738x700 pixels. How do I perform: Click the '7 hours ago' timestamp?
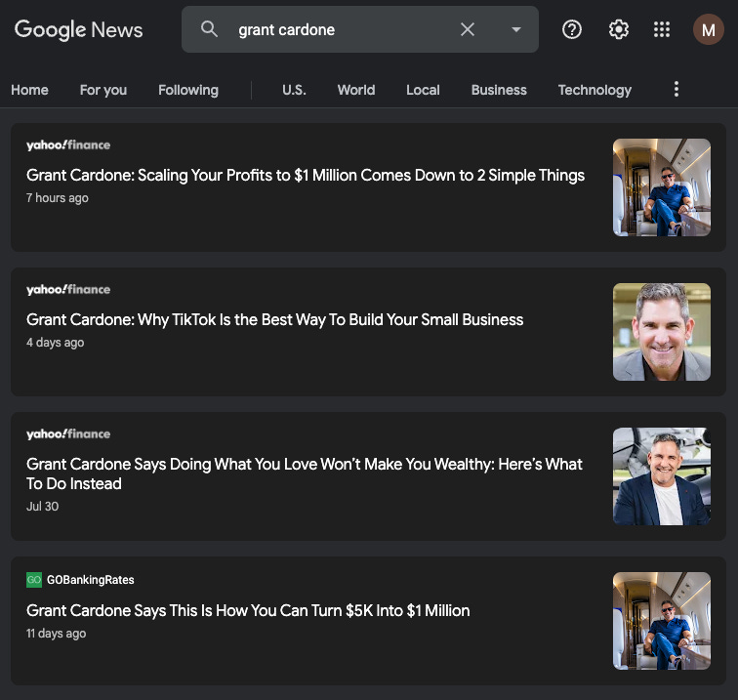(x=58, y=198)
